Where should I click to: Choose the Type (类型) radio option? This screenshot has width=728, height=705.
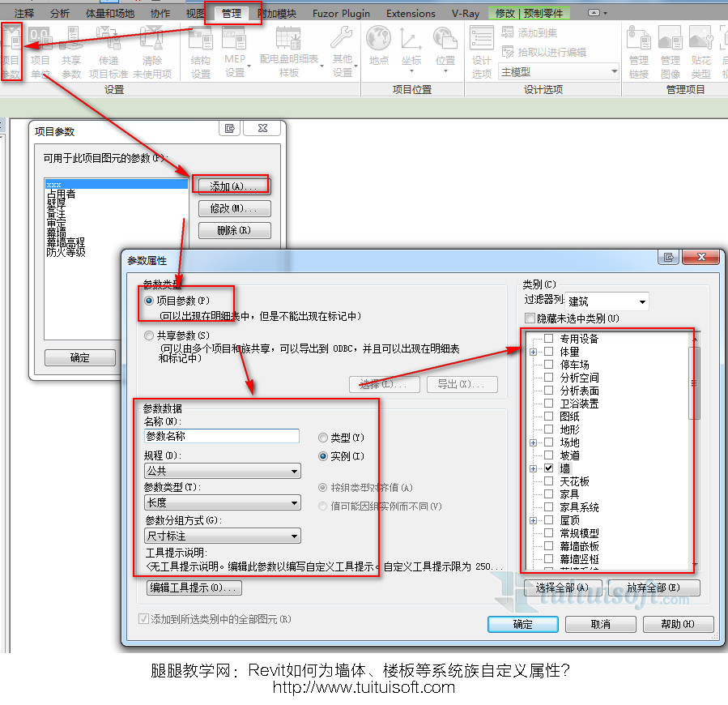(324, 438)
